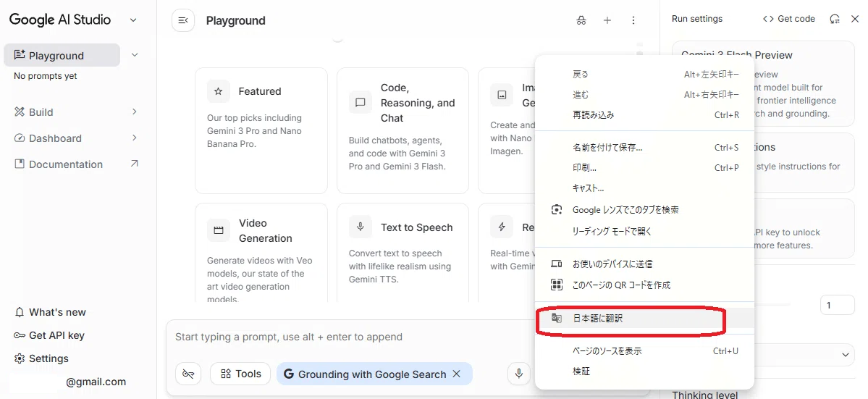The width and height of the screenshot is (868, 399).
Task: Click the Featured star icon
Action: point(218,91)
